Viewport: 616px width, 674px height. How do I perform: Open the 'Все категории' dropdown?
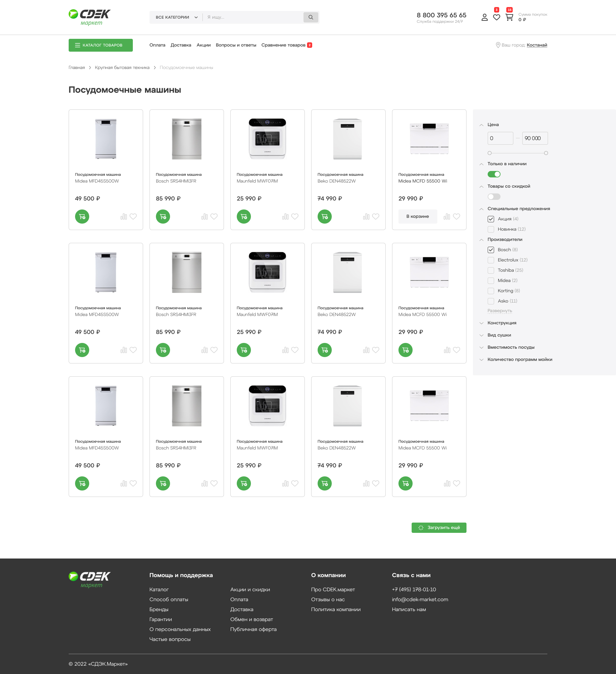point(176,17)
